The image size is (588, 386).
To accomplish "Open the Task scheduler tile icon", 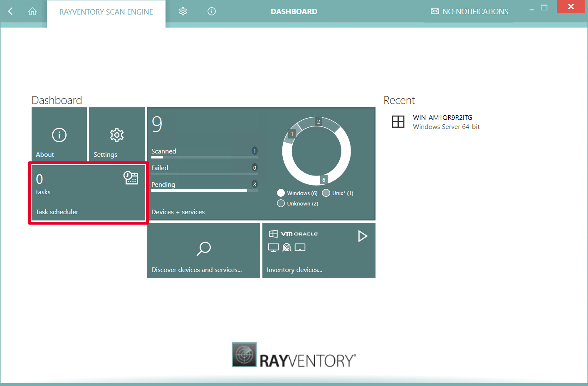I will [x=131, y=178].
